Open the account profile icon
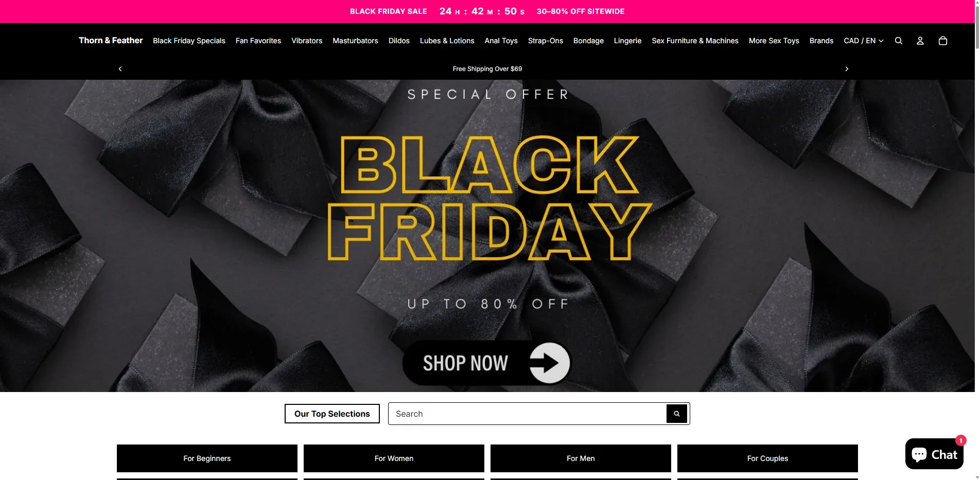 [x=920, y=41]
